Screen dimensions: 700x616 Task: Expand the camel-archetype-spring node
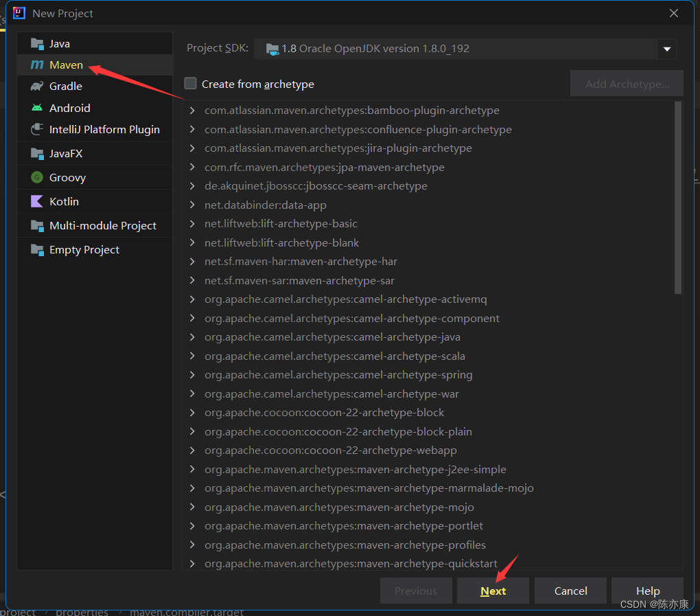point(192,375)
